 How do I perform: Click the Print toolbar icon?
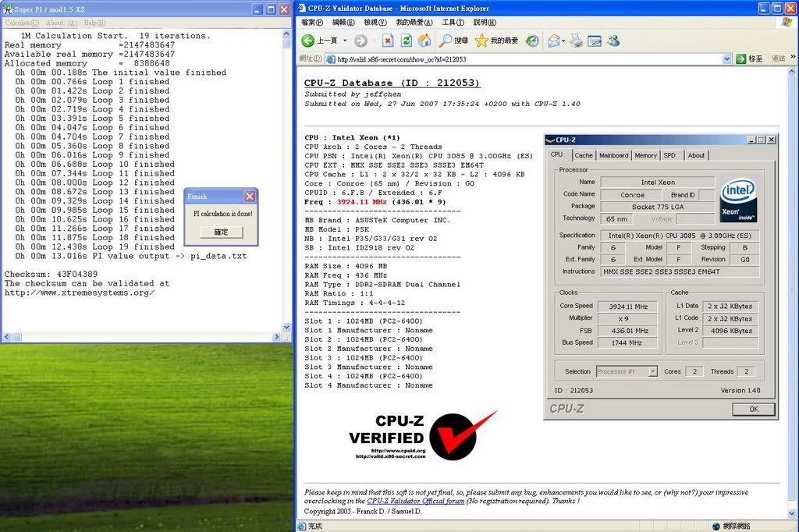click(x=576, y=41)
